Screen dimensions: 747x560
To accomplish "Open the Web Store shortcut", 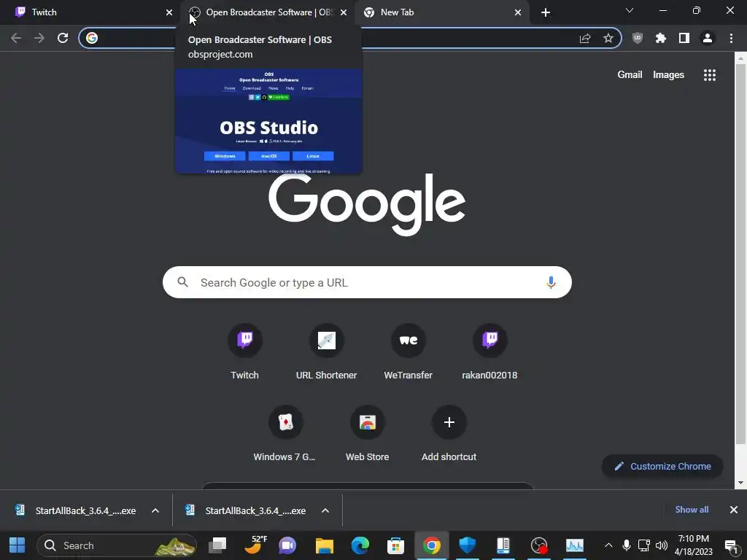I will (367, 433).
